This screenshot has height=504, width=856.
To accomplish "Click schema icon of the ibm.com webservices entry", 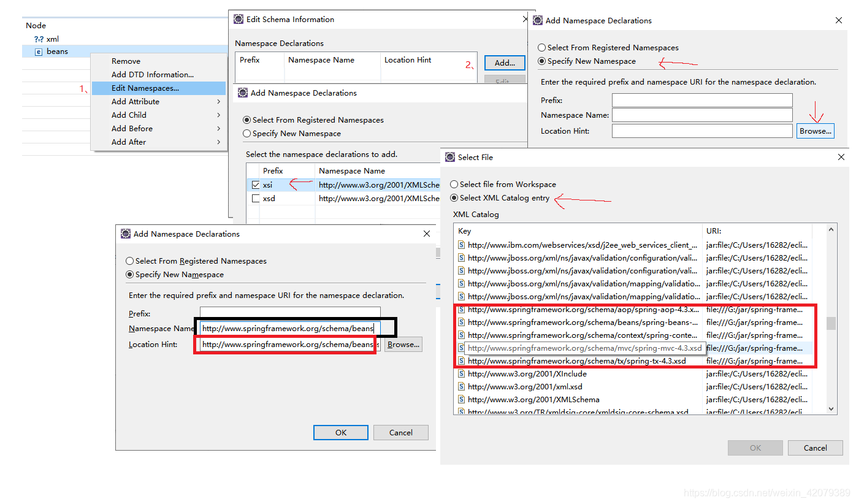I will coord(462,245).
